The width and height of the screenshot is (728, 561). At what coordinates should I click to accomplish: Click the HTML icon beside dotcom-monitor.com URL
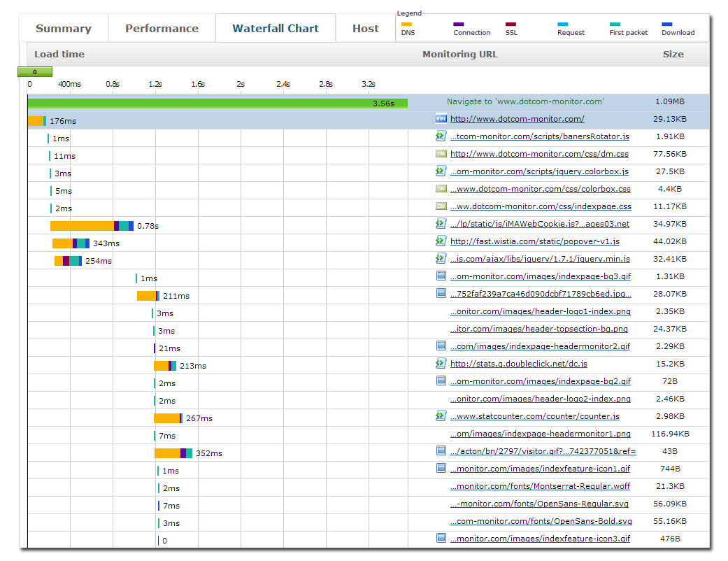[441, 118]
